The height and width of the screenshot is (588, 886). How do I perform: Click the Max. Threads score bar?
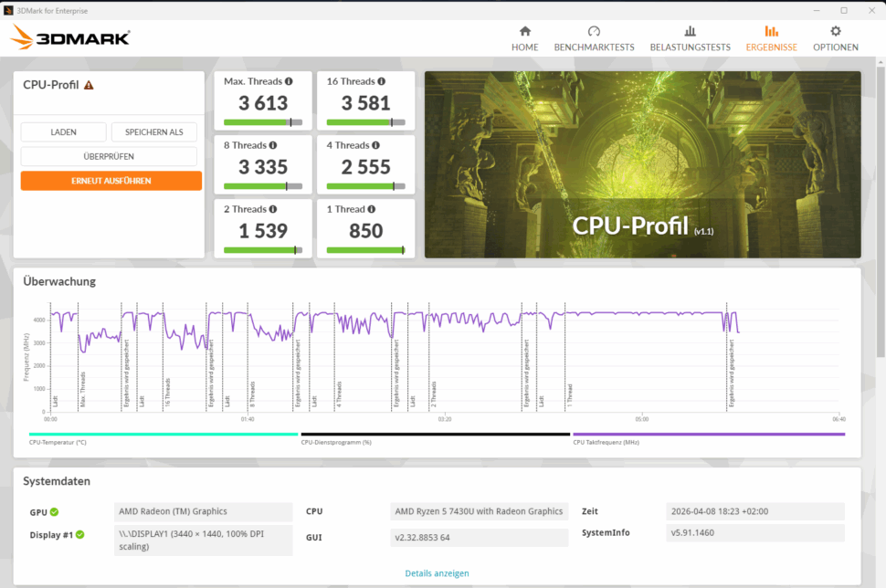coord(263,122)
